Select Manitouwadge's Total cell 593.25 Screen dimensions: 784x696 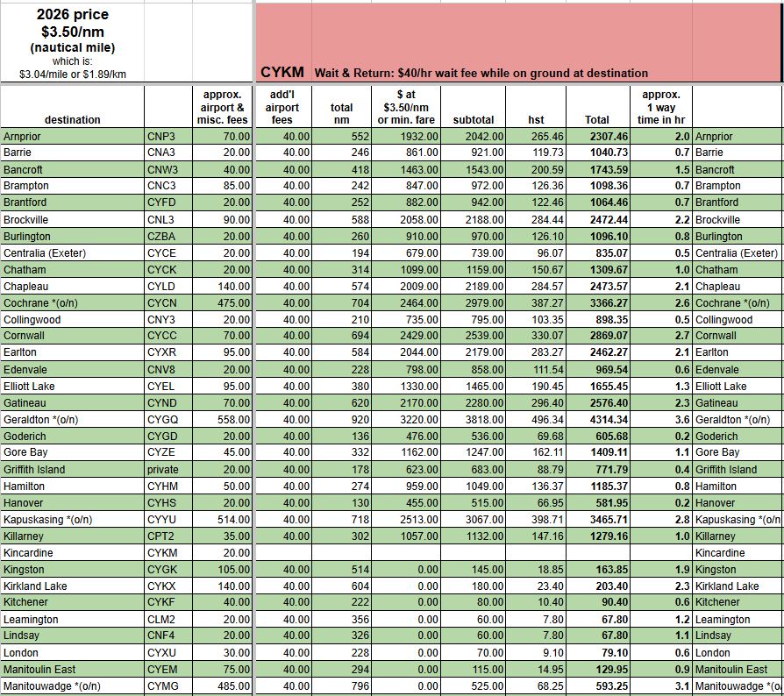click(x=600, y=686)
